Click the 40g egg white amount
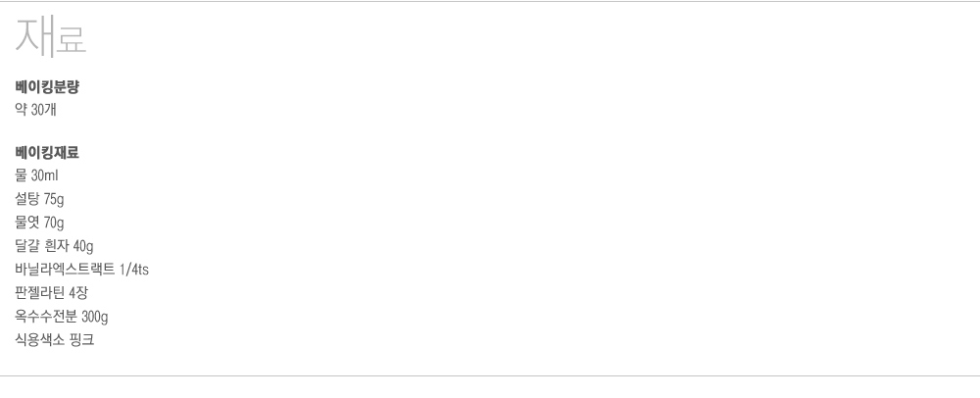980x398 pixels. pyautogui.click(x=82, y=246)
